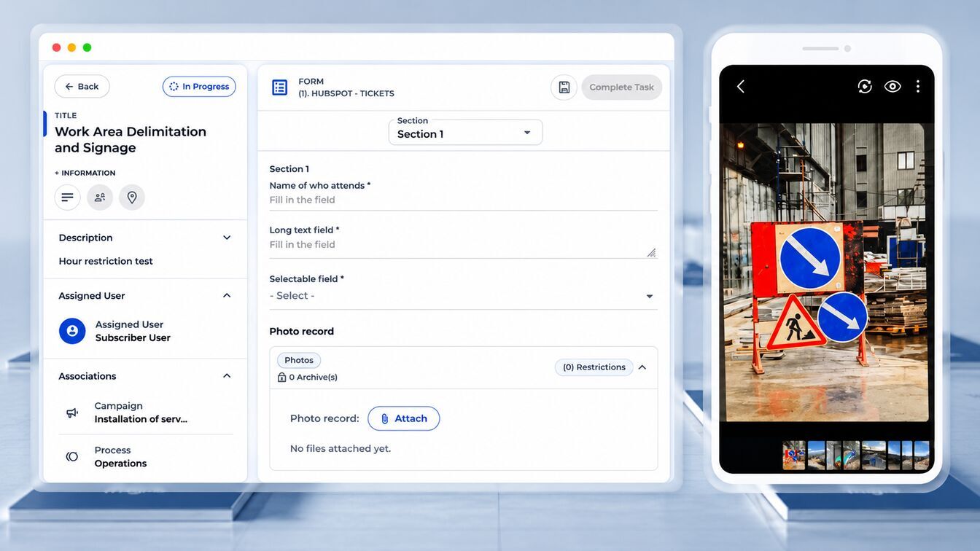Click the Process circle icon
The image size is (980, 551).
point(72,457)
